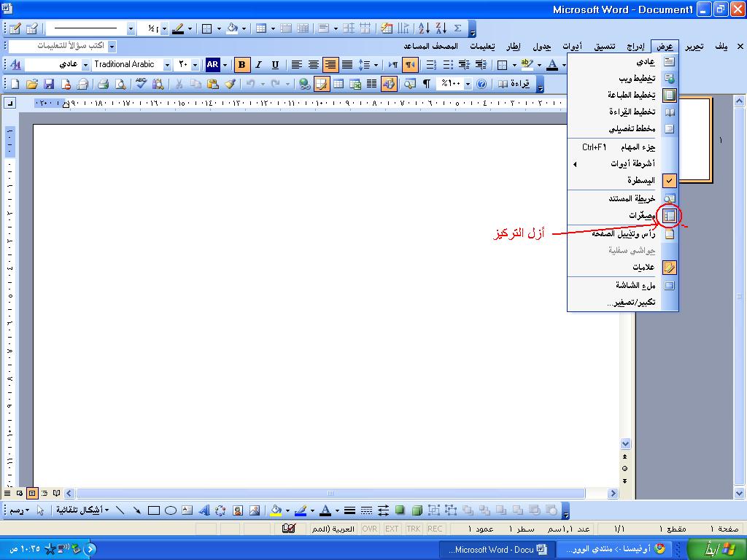Click the Undo arrow icon
This screenshot has height=560, width=747.
pos(251,85)
